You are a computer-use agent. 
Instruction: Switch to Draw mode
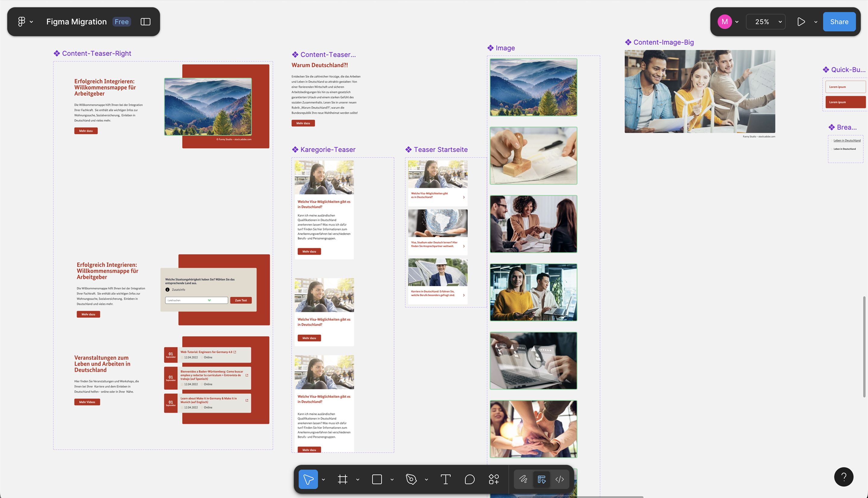(x=523, y=479)
